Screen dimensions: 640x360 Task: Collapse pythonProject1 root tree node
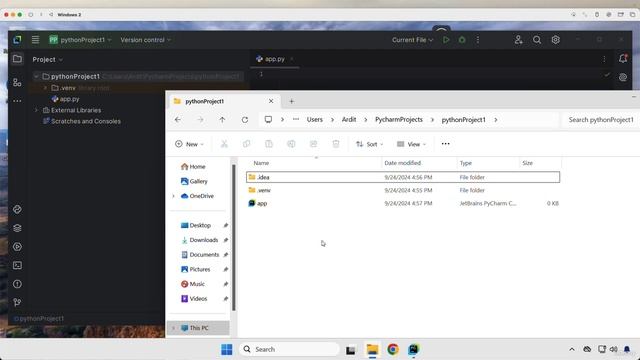(x=37, y=76)
